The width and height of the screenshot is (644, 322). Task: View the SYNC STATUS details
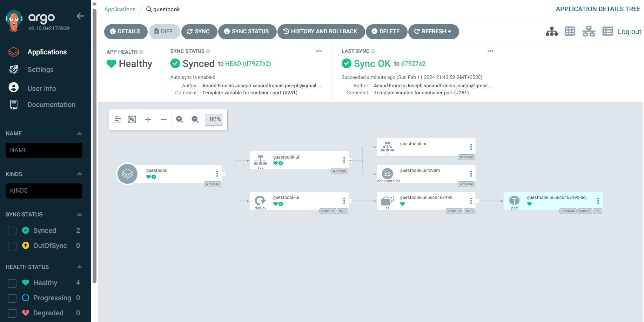pyautogui.click(x=247, y=32)
